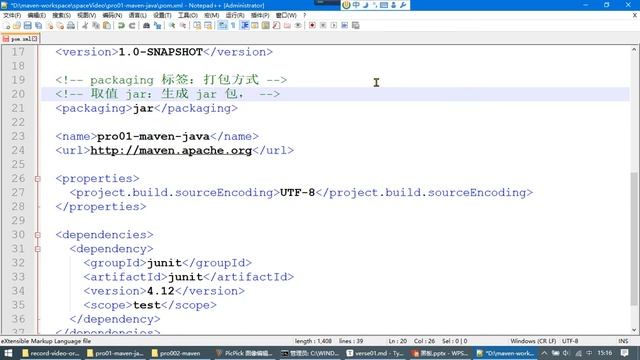Image resolution: width=640 pixels, height=360 pixels.
Task: Click the Close document toolbar icon
Action: 49,25
